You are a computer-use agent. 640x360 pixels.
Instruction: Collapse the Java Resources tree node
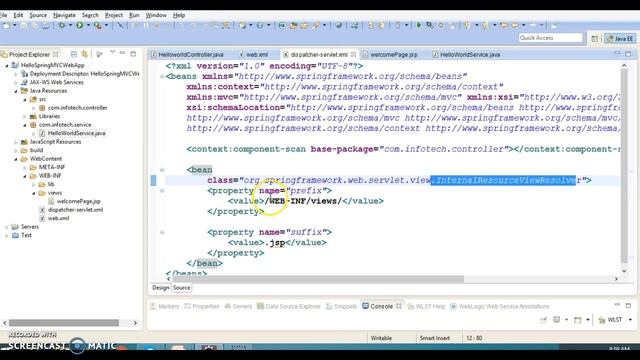click(16, 91)
